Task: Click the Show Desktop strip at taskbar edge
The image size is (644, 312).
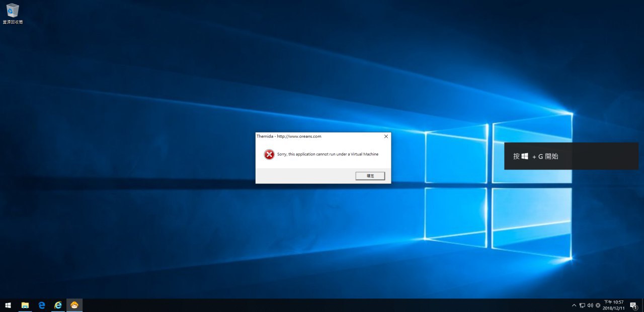Action: point(642,305)
